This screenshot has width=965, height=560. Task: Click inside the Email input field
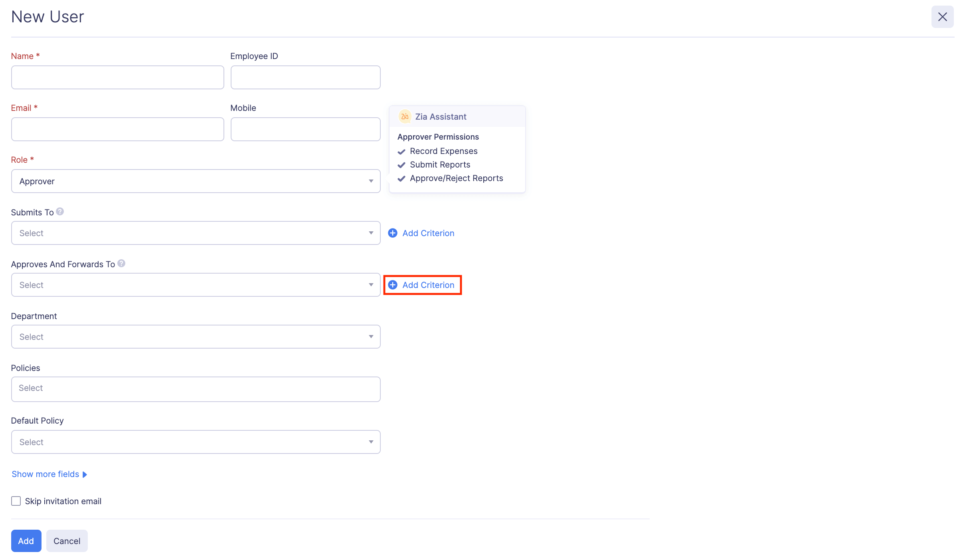(x=117, y=129)
